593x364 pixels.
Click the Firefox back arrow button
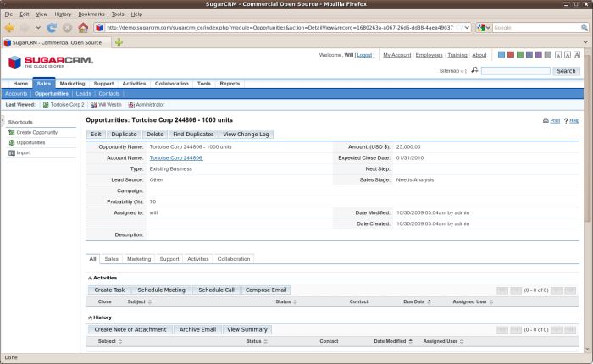tap(10, 28)
